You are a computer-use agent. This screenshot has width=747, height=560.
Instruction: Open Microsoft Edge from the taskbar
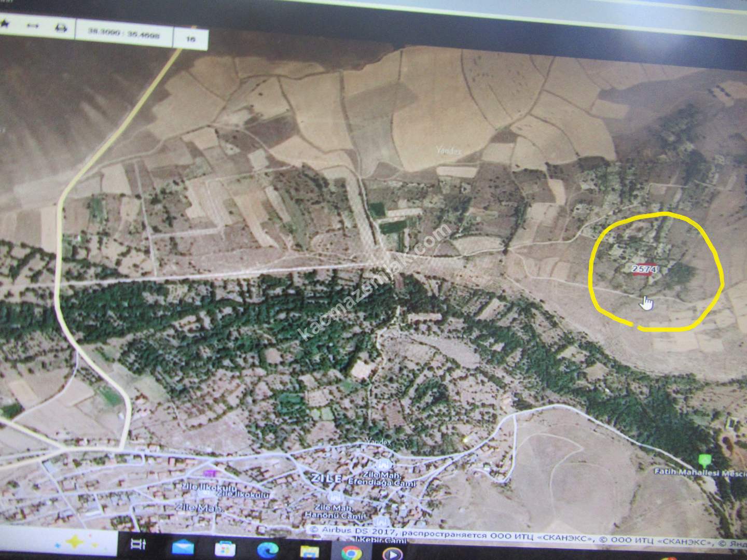[x=267, y=550]
